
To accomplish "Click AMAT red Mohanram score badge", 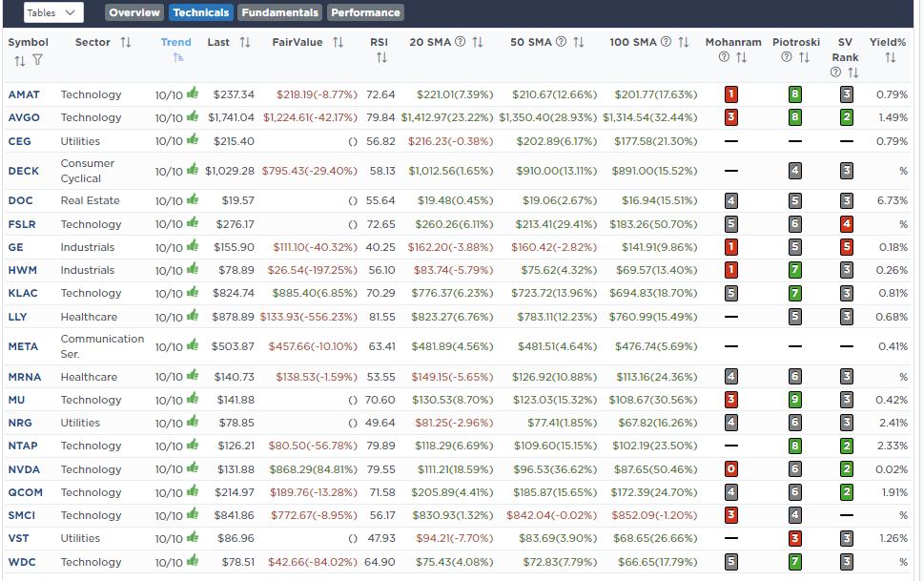I will 730,94.
